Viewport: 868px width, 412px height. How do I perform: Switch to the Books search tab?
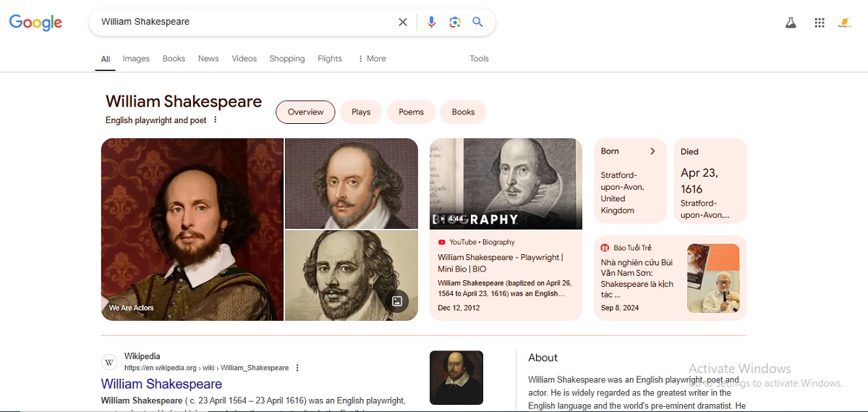click(x=174, y=59)
